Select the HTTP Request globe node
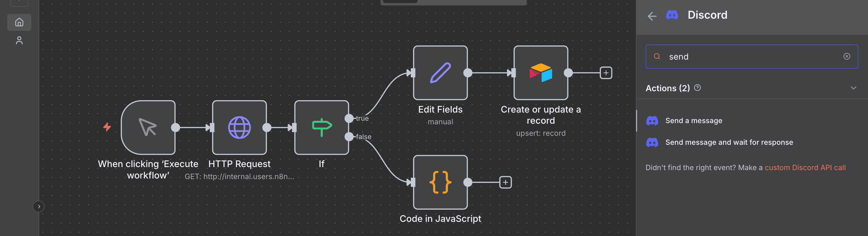 pos(239,127)
